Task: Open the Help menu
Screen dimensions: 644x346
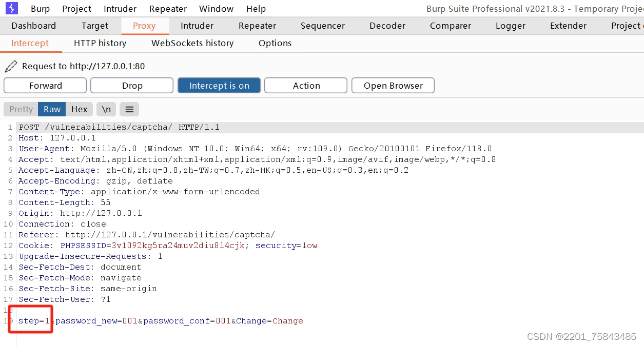Action: point(256,9)
